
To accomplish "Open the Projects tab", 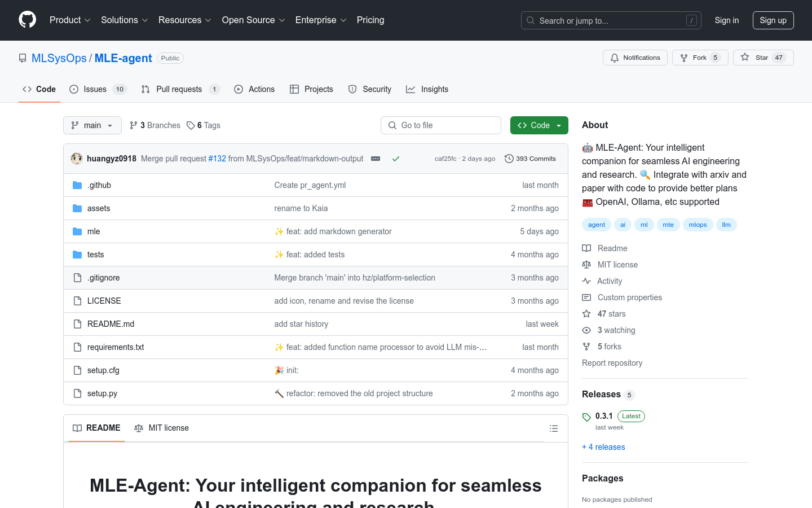I will tap(311, 89).
